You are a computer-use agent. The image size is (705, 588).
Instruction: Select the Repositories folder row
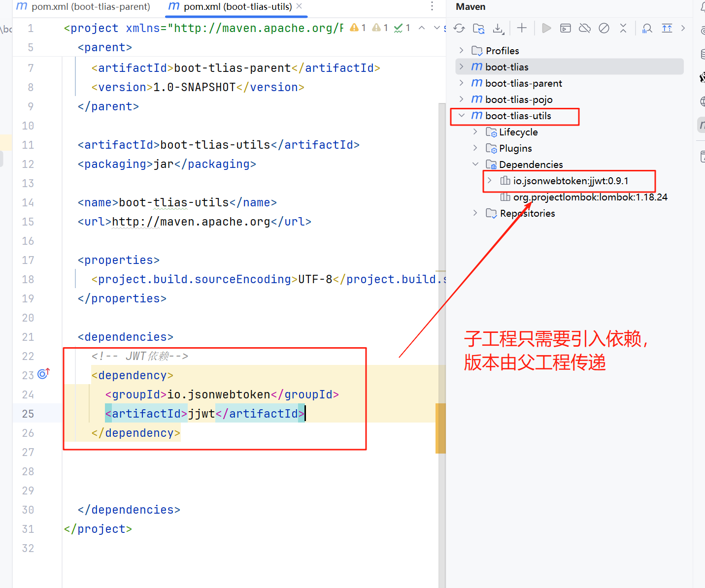[570, 213]
